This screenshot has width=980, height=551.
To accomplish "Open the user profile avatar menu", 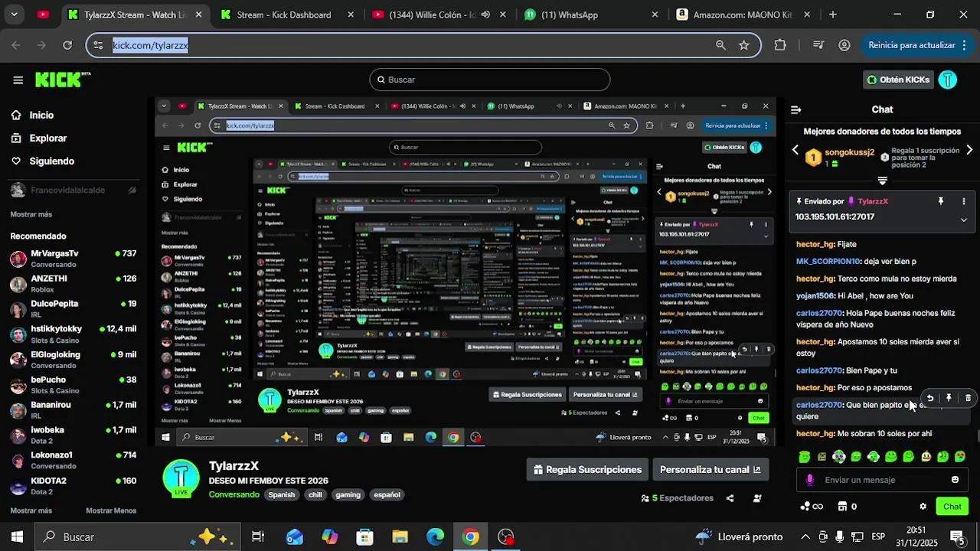I will (x=948, y=80).
